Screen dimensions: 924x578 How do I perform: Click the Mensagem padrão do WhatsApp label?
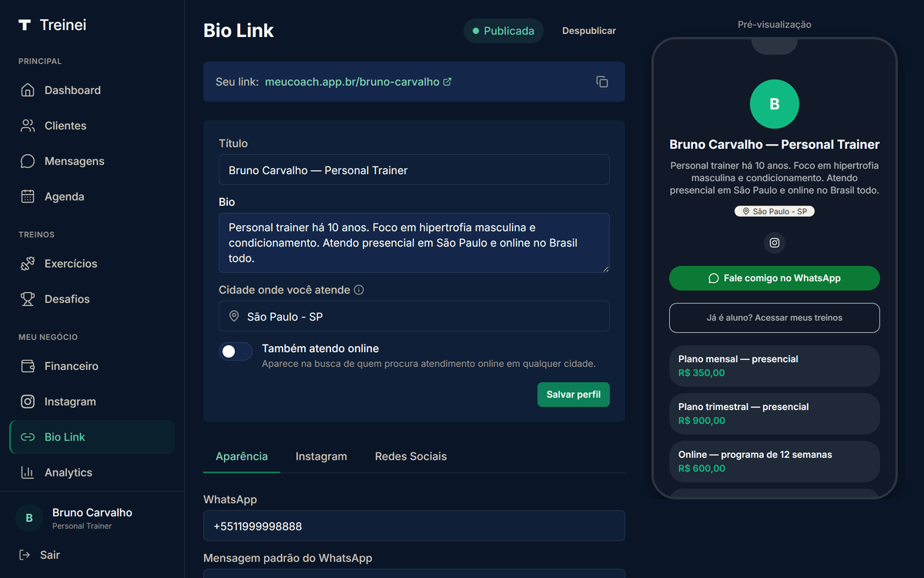click(x=288, y=558)
